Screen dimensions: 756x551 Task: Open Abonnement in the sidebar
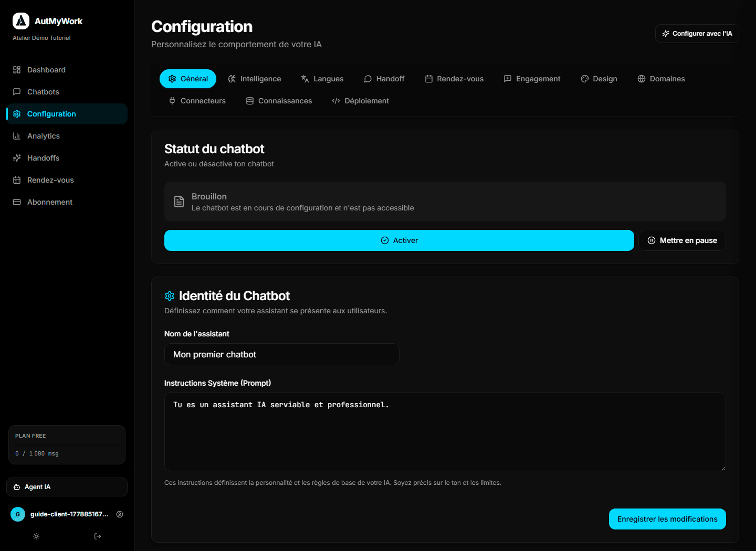[x=67, y=202]
